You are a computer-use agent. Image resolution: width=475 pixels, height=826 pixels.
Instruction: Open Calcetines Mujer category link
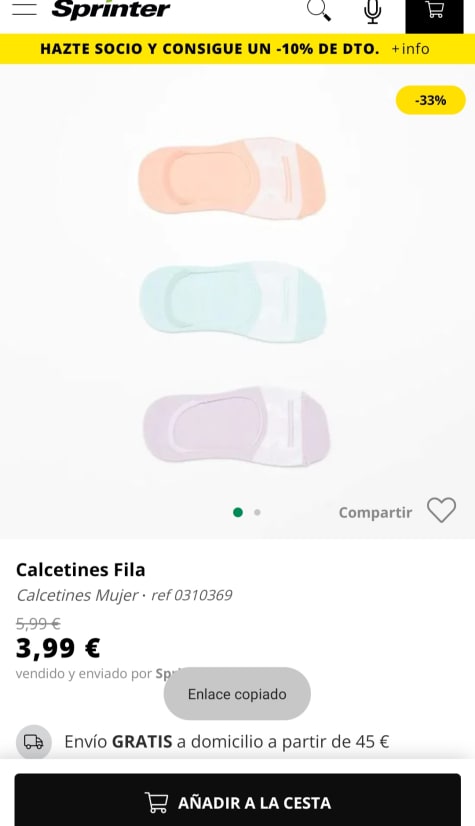pyautogui.click(x=77, y=595)
